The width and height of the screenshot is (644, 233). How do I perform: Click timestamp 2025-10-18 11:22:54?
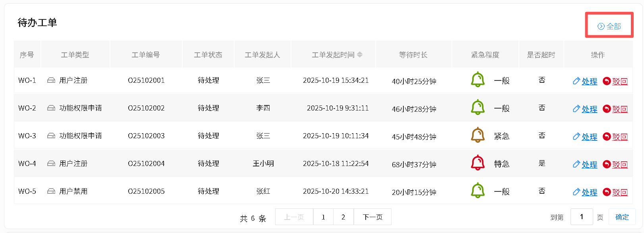tap(336, 164)
